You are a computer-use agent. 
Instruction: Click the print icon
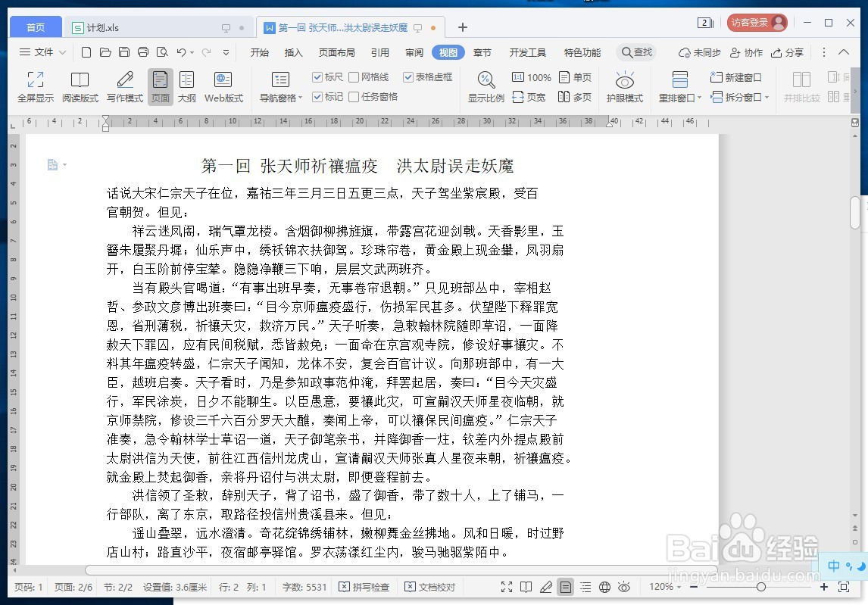pyautogui.click(x=143, y=52)
